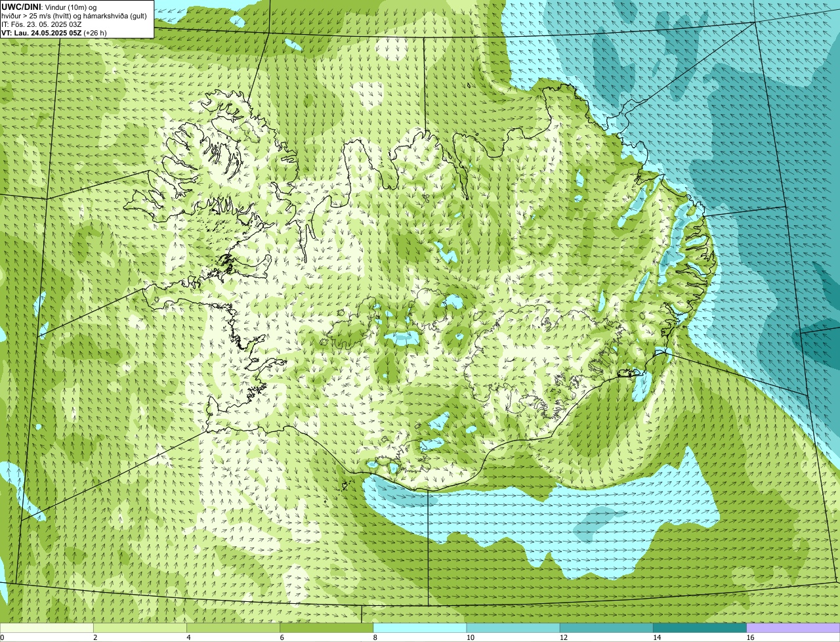Click the '12' label on the legend scale
Image resolution: width=840 pixels, height=642 pixels.
click(x=564, y=637)
